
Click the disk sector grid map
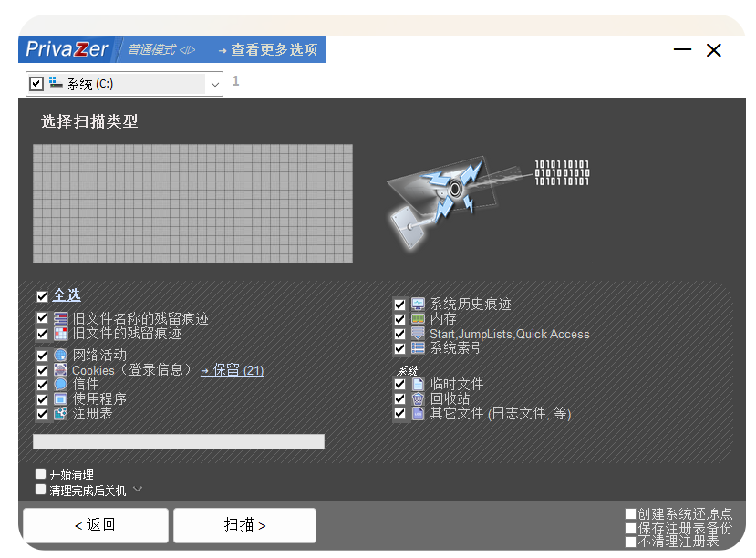click(192, 203)
